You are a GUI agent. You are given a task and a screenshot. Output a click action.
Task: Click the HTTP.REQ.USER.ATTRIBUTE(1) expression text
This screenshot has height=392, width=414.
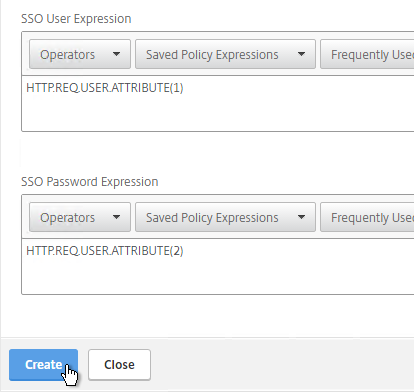coord(105,88)
